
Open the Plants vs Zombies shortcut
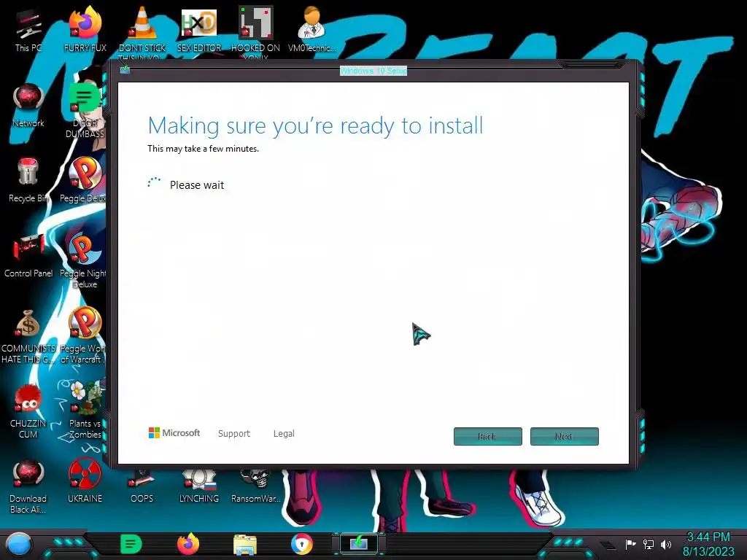point(85,411)
